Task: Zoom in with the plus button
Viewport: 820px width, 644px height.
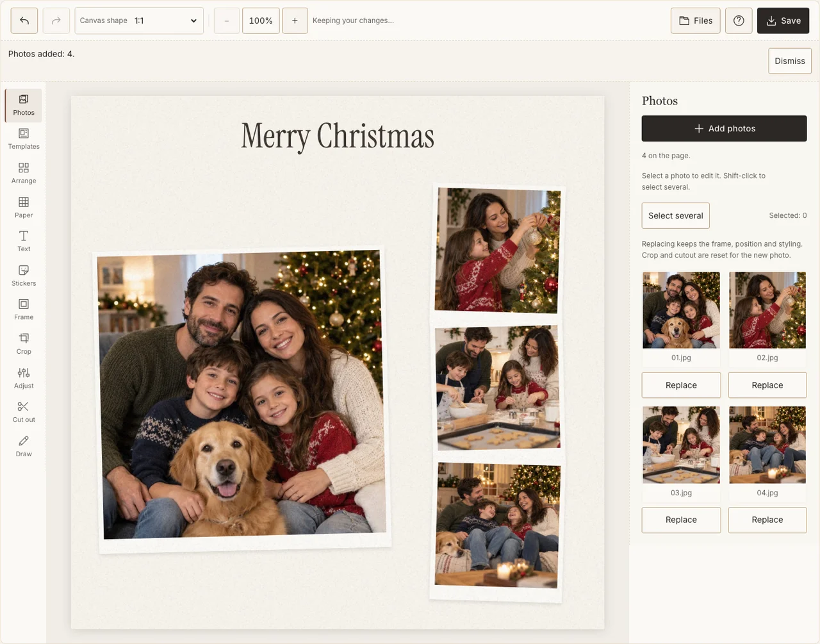Action: [295, 21]
